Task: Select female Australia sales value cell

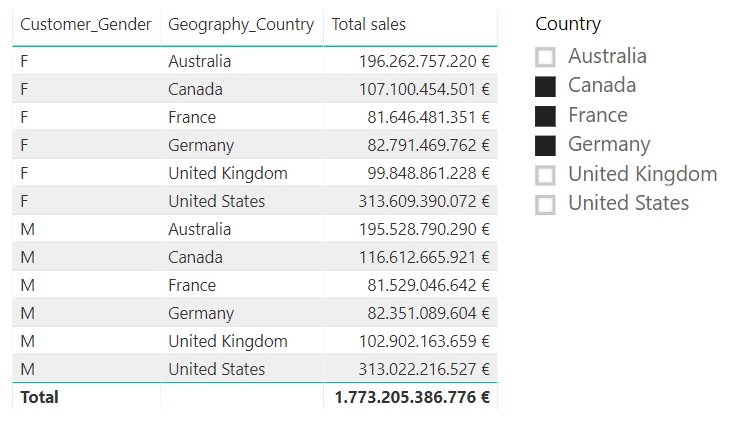Action: tap(424, 61)
